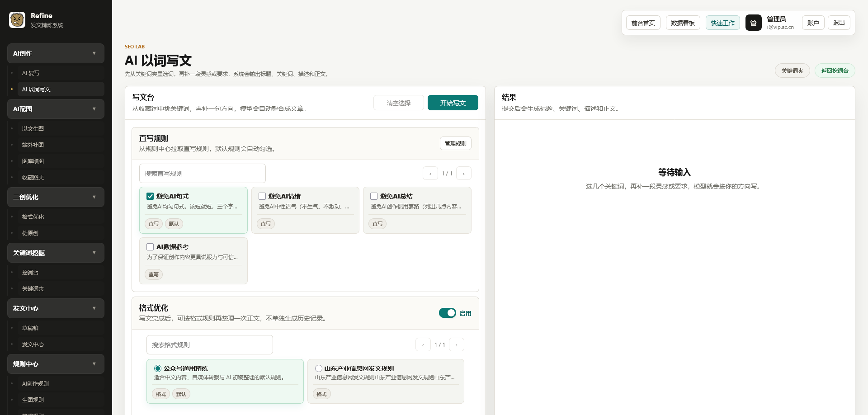
Task: Open the 关键词夹 button near page title
Action: click(792, 71)
